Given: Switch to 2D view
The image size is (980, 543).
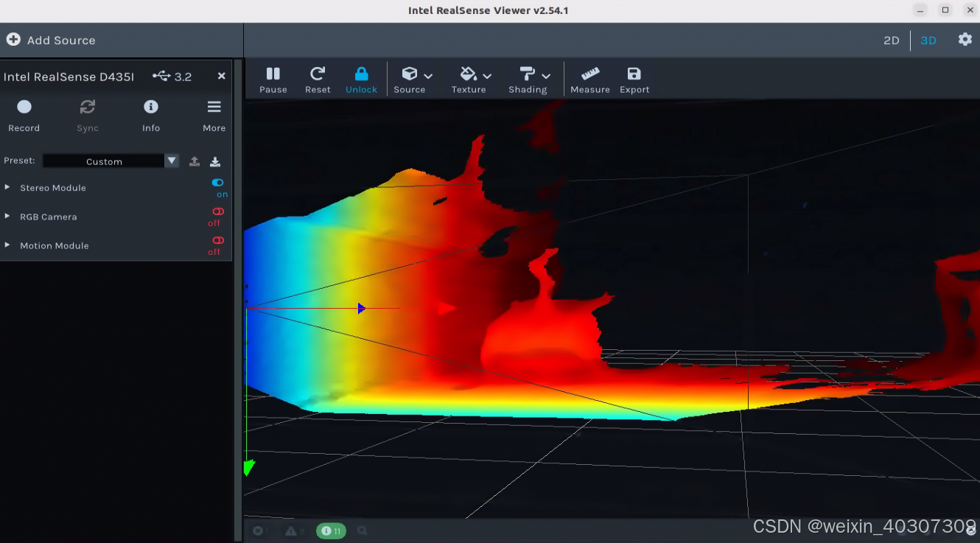Looking at the screenshot, I should pos(892,41).
